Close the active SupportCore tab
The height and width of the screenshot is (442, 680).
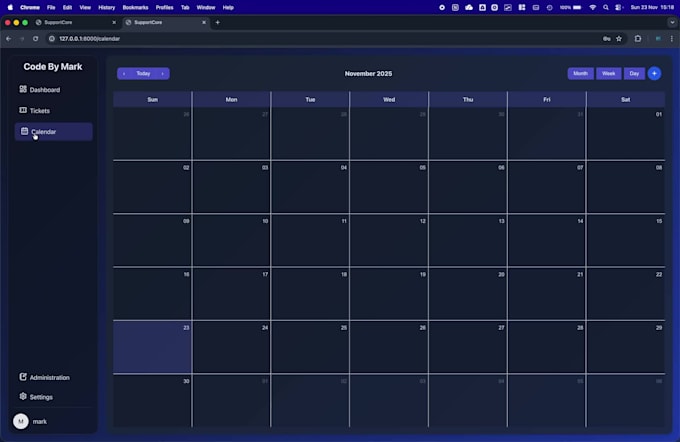click(x=204, y=22)
